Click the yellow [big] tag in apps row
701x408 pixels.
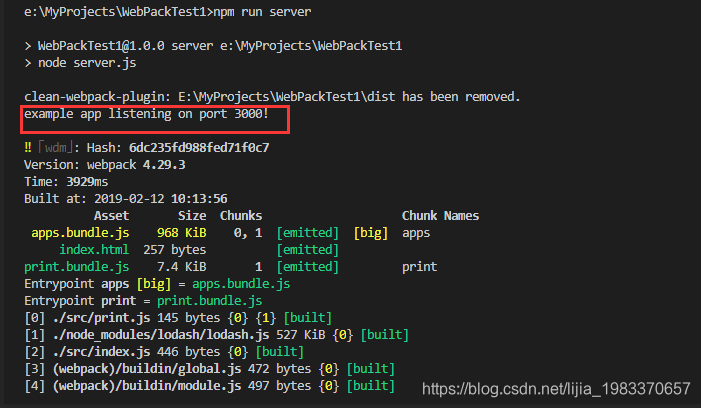371,233
